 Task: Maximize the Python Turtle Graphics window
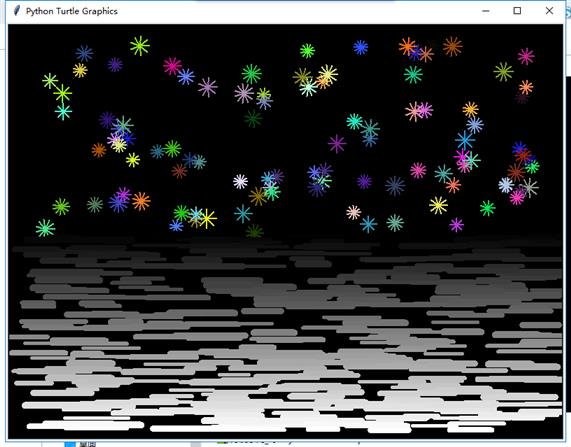coord(517,11)
